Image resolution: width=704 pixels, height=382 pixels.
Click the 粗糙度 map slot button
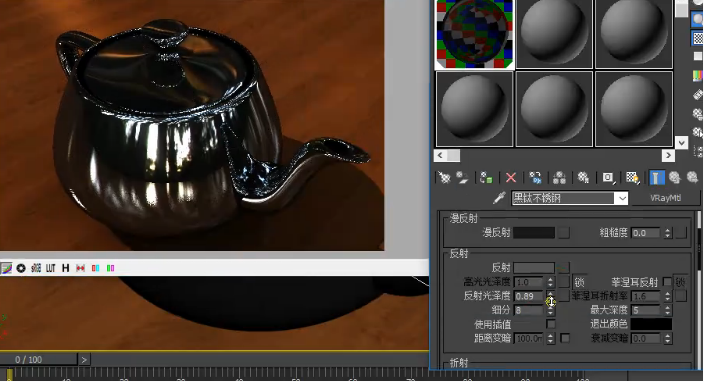pos(681,233)
